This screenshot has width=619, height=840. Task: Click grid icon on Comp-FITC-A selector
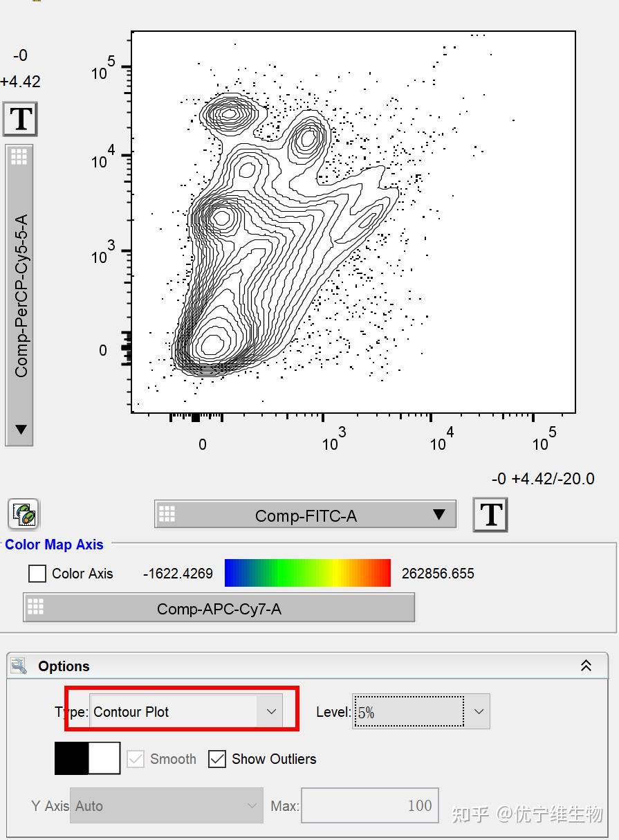(167, 514)
